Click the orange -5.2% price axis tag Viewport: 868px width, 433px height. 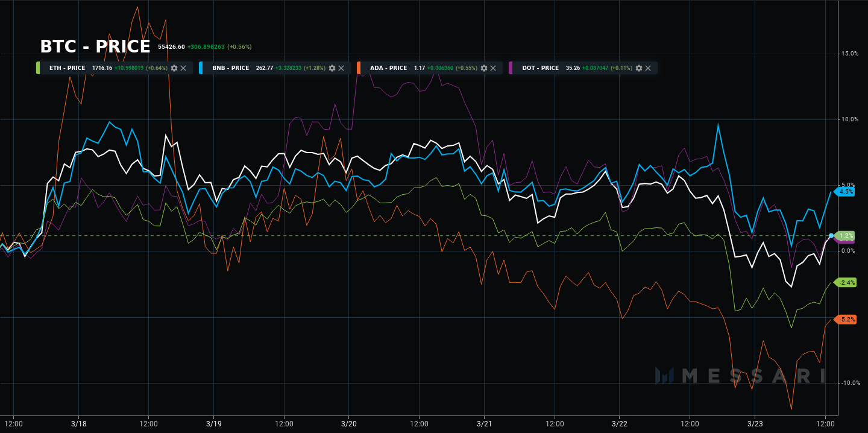pyautogui.click(x=845, y=319)
